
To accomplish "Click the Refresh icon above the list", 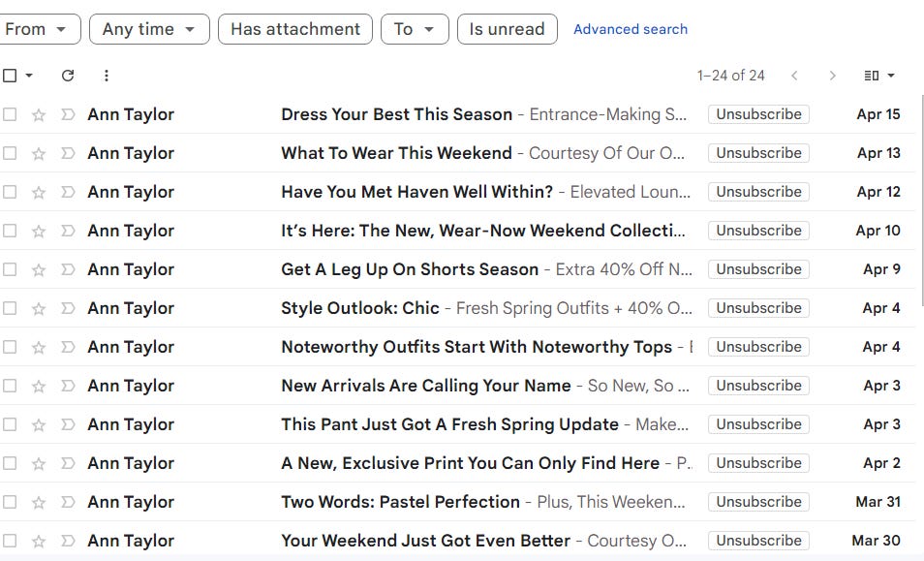I will click(x=68, y=76).
